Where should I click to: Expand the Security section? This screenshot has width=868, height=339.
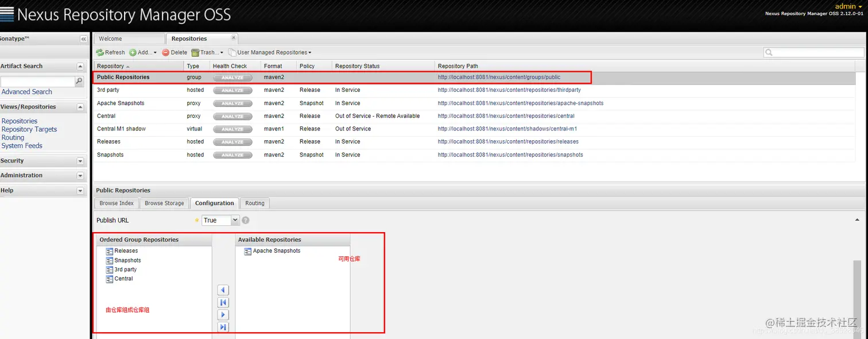(80, 161)
